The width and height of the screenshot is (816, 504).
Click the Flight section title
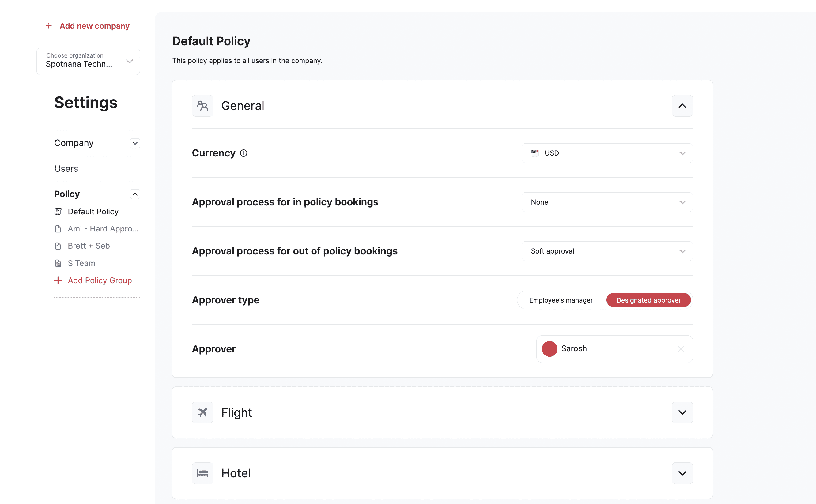pos(236,413)
